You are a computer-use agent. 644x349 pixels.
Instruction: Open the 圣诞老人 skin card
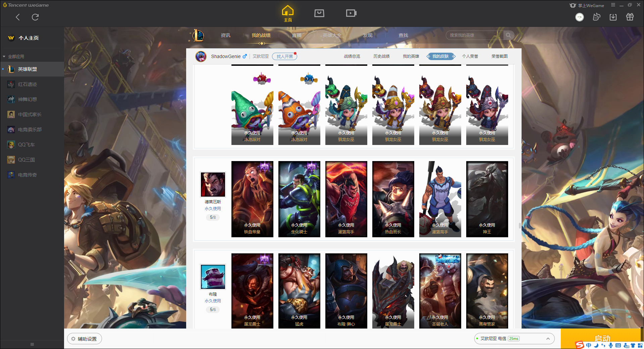tap(440, 291)
